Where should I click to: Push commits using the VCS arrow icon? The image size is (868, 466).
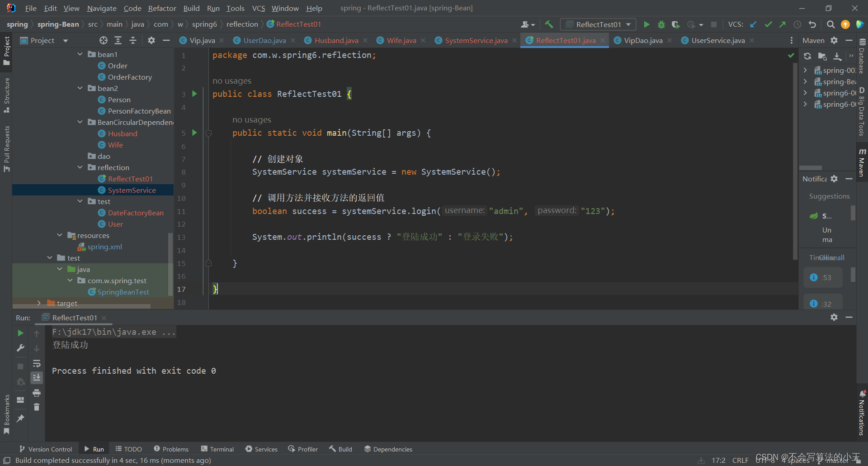tap(783, 24)
